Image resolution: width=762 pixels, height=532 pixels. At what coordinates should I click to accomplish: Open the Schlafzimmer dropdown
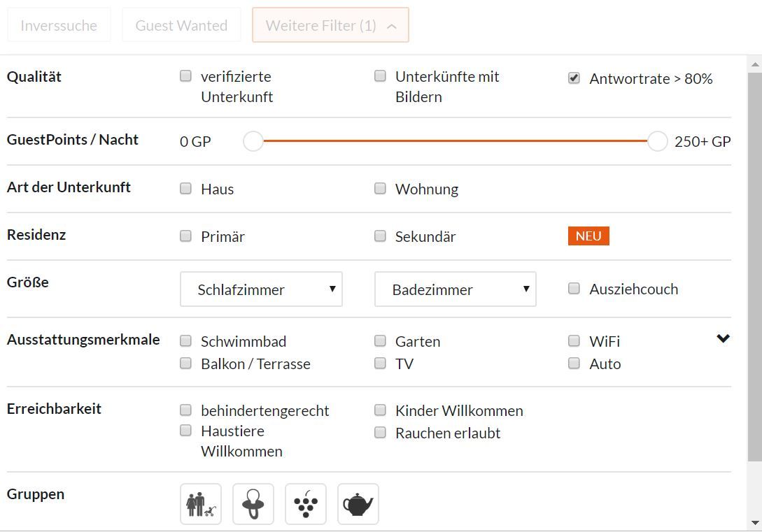point(262,289)
